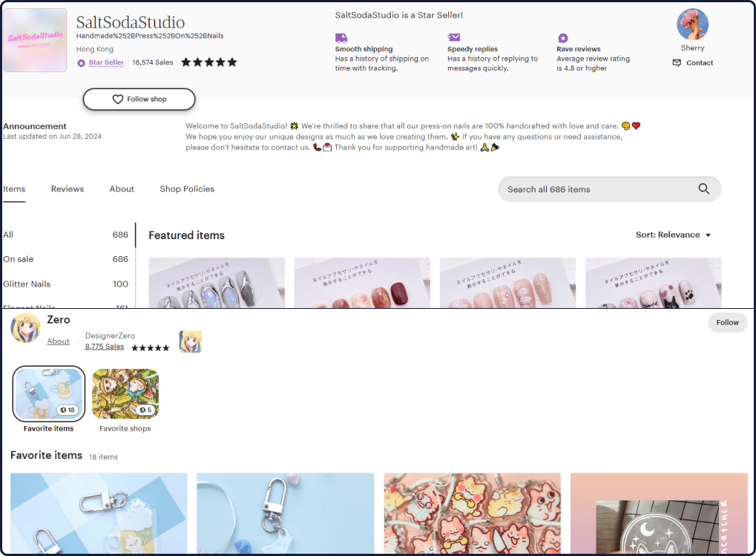756x556 pixels.
Task: Click the Contact envelope icon
Action: 677,62
